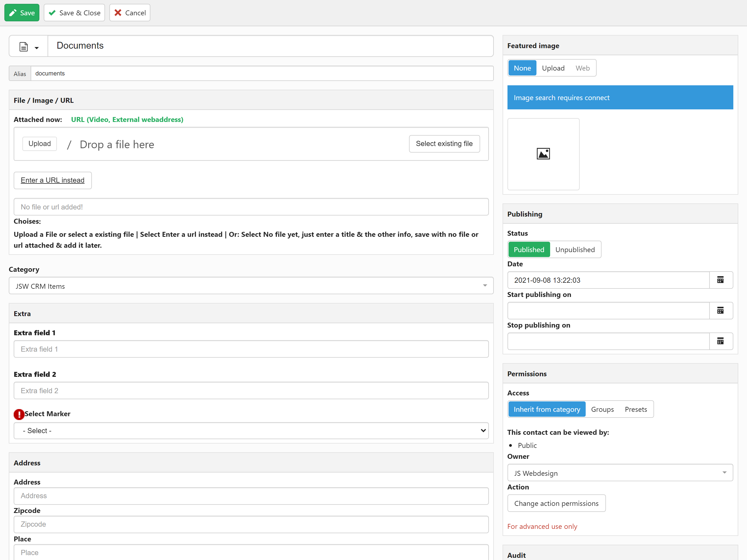Switch featured image to Upload tab
This screenshot has height=560, width=747.
tap(553, 68)
